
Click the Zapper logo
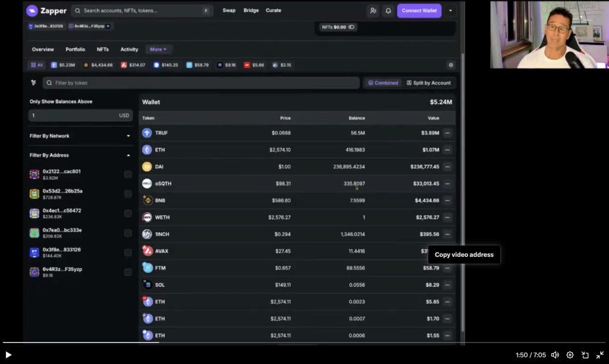coord(46,11)
